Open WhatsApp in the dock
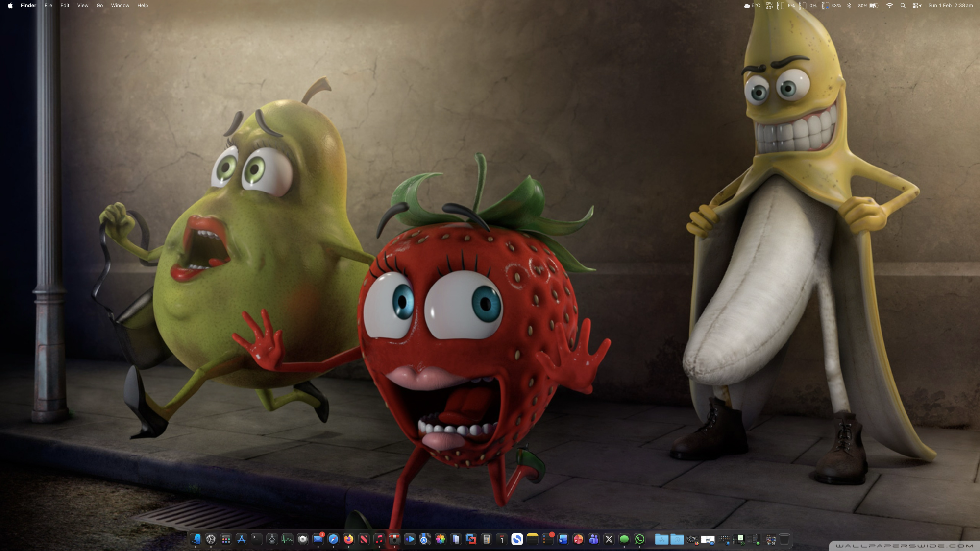The height and width of the screenshot is (551, 980). [639, 539]
